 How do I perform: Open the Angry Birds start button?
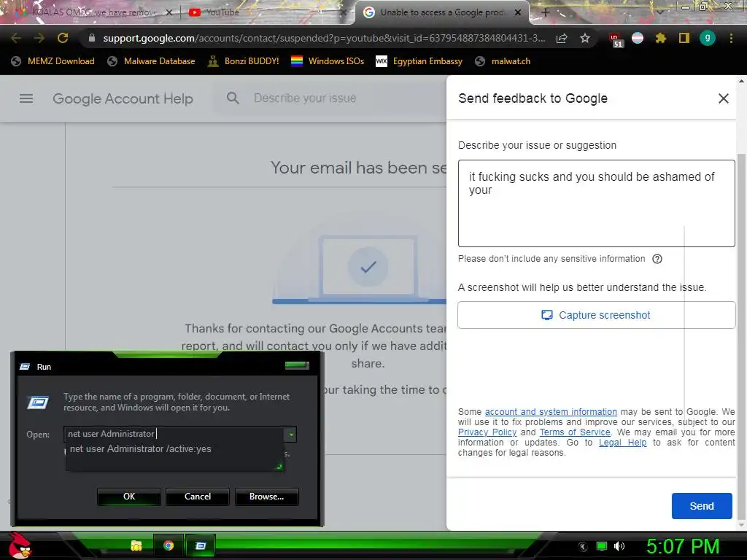click(20, 545)
